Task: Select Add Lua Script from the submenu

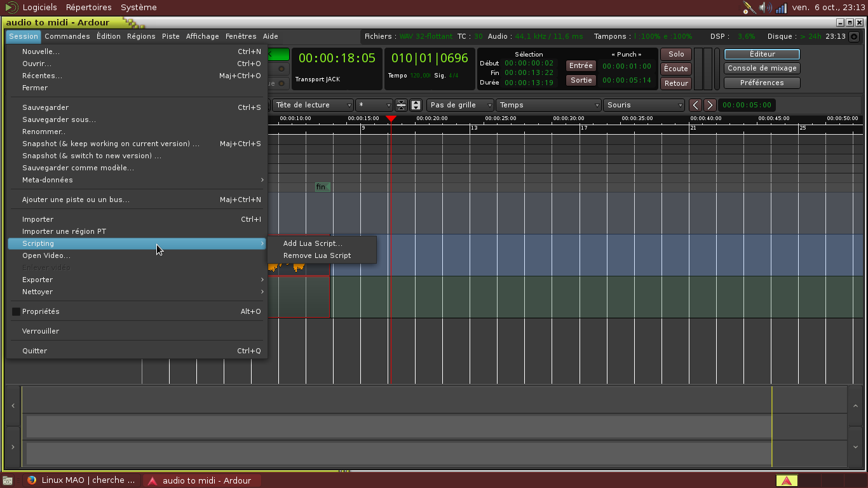Action: pyautogui.click(x=313, y=243)
